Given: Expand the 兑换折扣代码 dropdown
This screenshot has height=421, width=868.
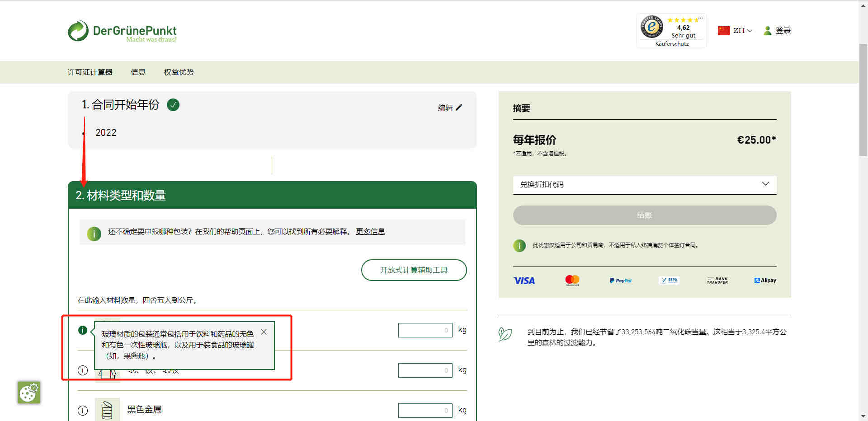Looking at the screenshot, I should 645,184.
